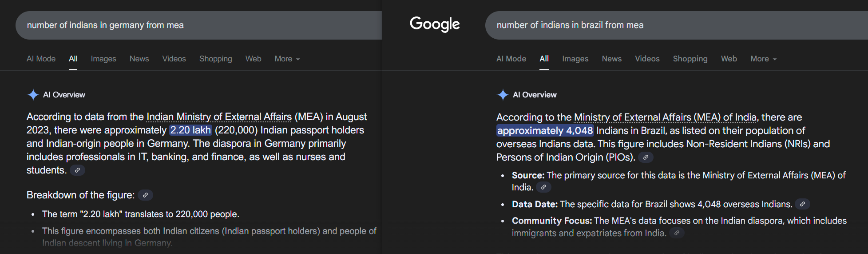868x254 pixels.
Task: Click link icon beside 'Breakdown of the figure:'
Action: click(145, 195)
